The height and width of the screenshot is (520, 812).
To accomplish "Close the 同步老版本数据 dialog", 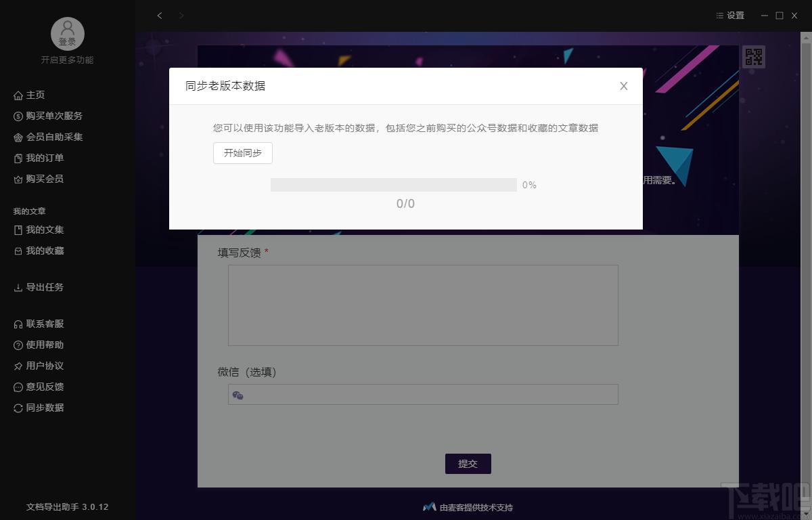I will click(624, 86).
